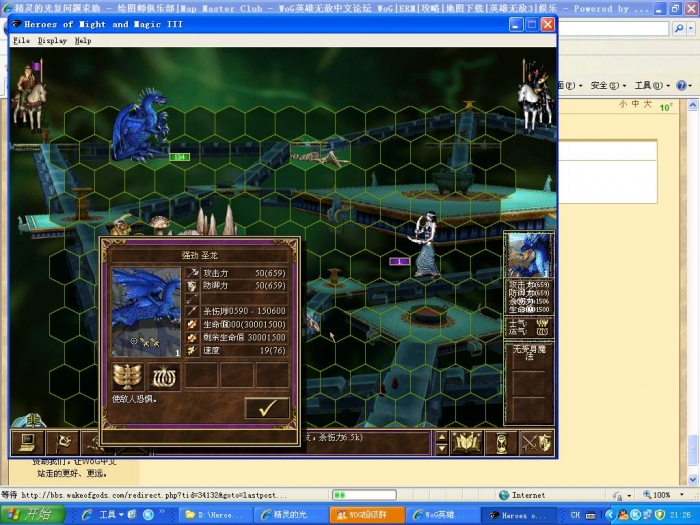
Task: Click the browser search magnifier button
Action: pyautogui.click(x=679, y=29)
